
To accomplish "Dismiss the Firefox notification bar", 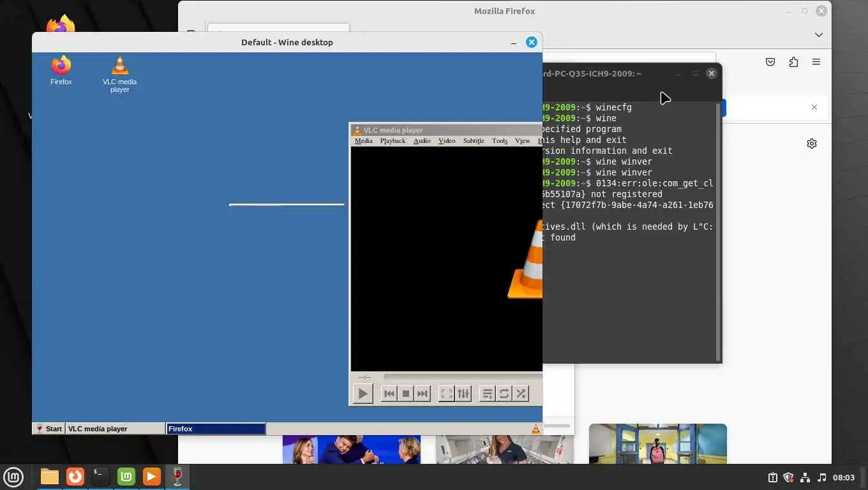I will pyautogui.click(x=814, y=107).
